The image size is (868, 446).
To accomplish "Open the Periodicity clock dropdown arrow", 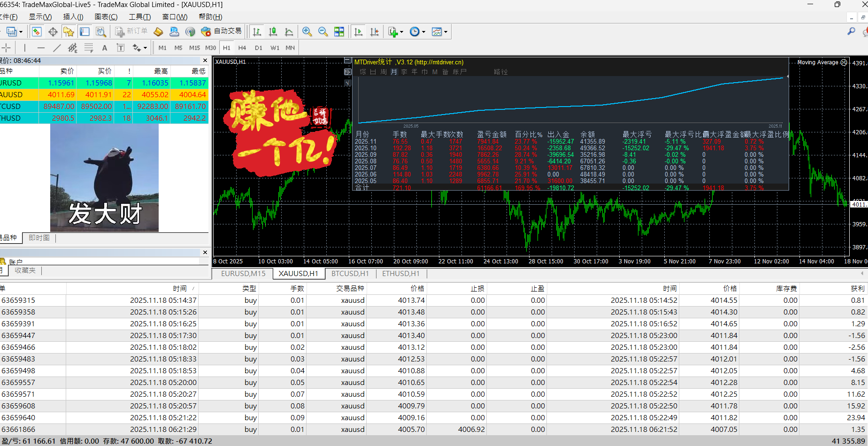I will (x=423, y=32).
